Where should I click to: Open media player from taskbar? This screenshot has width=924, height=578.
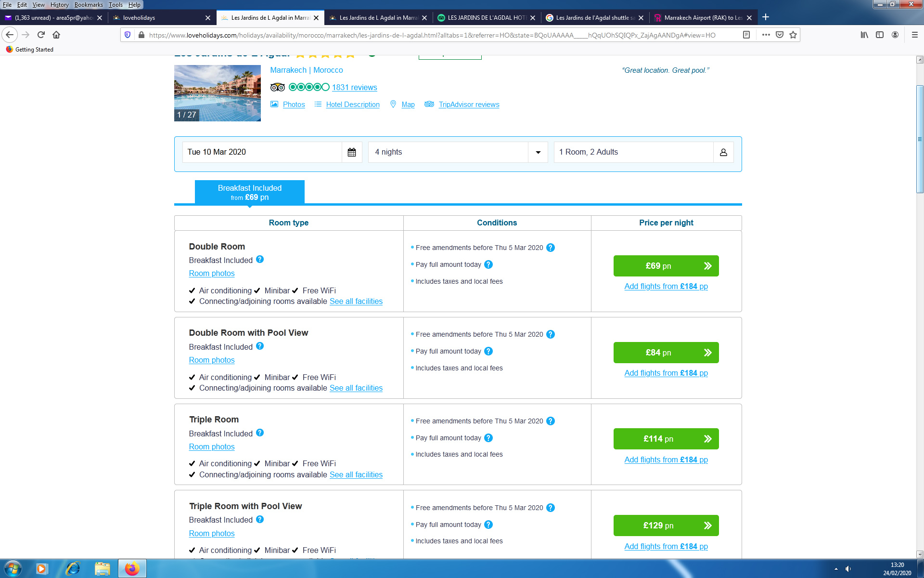pyautogui.click(x=42, y=569)
